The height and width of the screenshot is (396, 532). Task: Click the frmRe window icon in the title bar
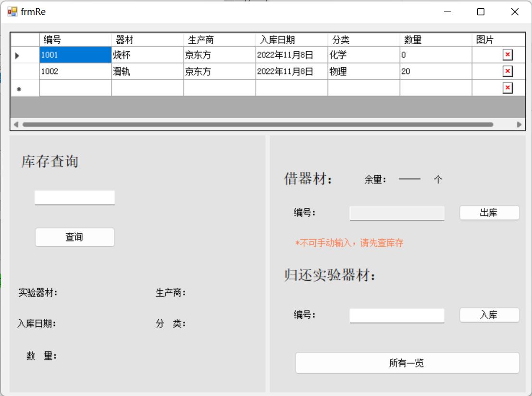12,12
